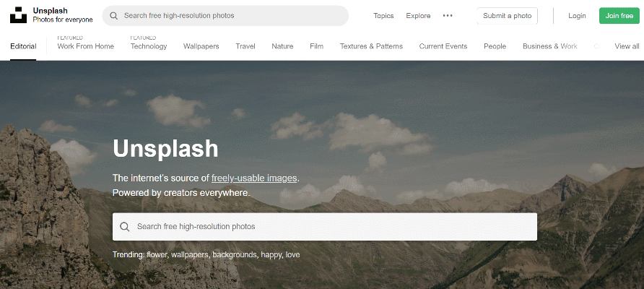The image size is (644, 289).
Task: Open the Explore menu
Action: (x=418, y=16)
